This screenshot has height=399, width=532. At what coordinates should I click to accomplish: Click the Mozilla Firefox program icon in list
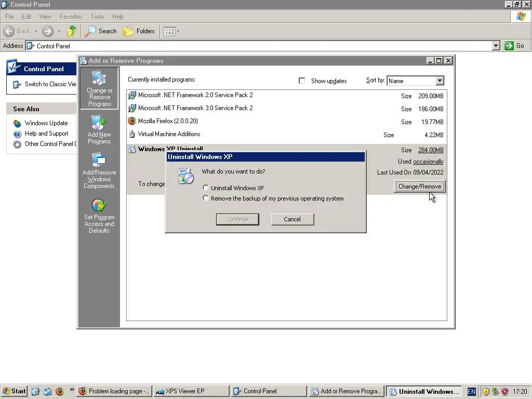pyautogui.click(x=132, y=121)
